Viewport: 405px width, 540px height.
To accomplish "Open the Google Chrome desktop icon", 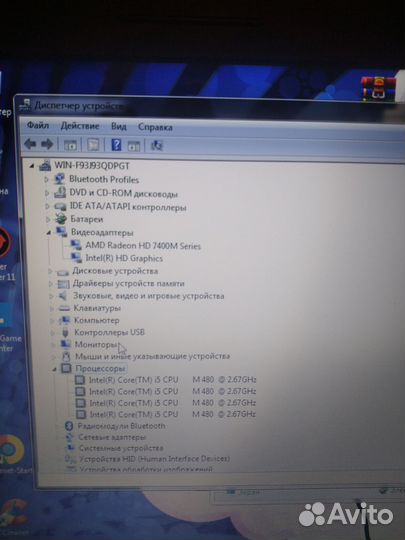I will pyautogui.click(x=11, y=450).
